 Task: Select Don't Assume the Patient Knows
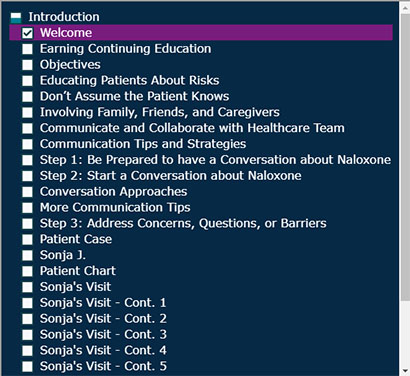[134, 96]
